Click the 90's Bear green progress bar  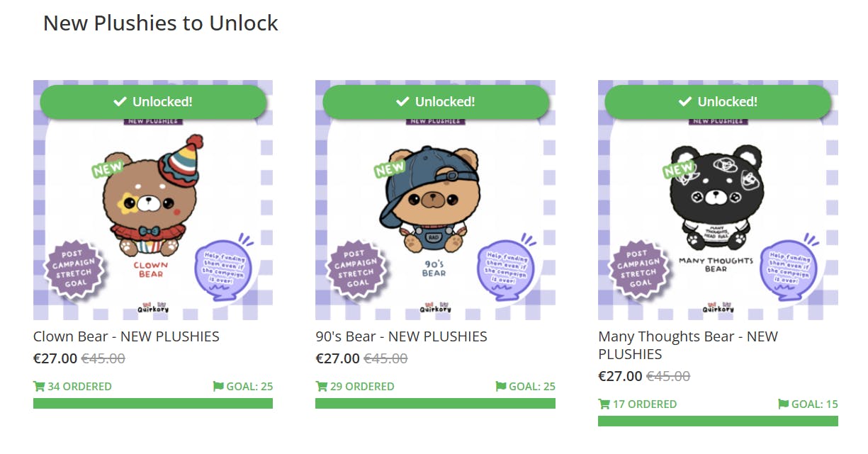click(x=435, y=404)
